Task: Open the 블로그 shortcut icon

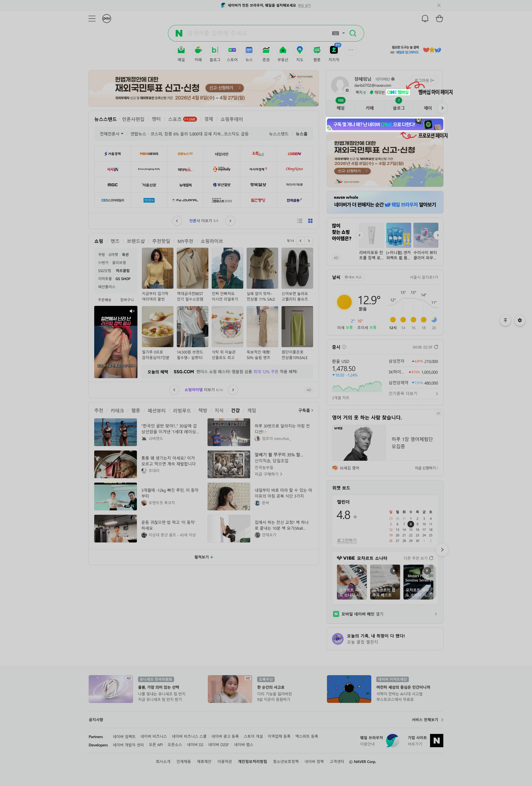Action: [215, 50]
